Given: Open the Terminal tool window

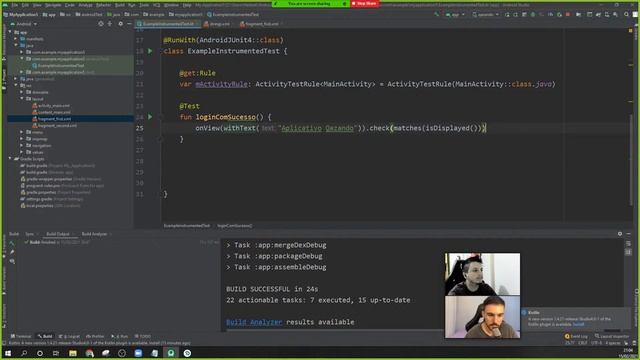Looking at the screenshot, I should pyautogui.click(x=21, y=336).
